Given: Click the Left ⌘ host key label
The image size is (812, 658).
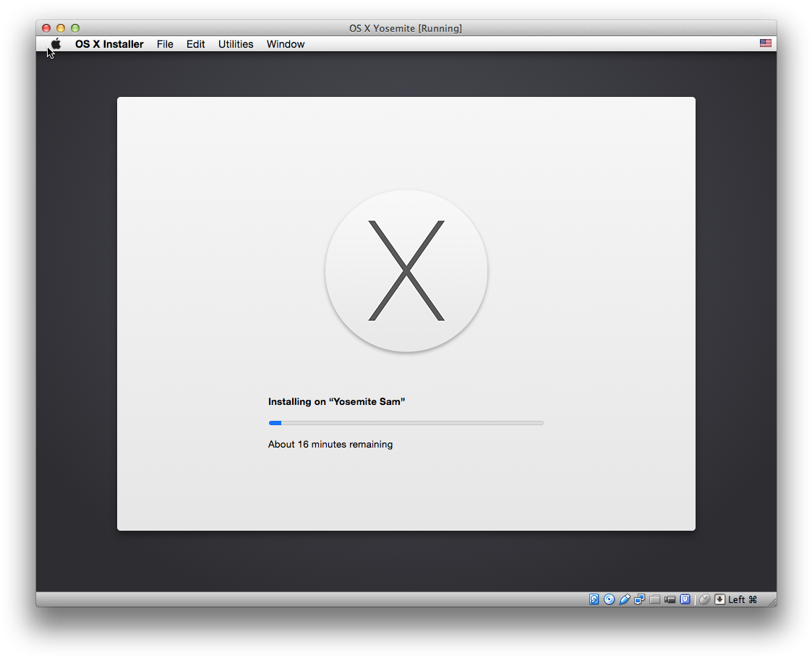Looking at the screenshot, I should 743,599.
